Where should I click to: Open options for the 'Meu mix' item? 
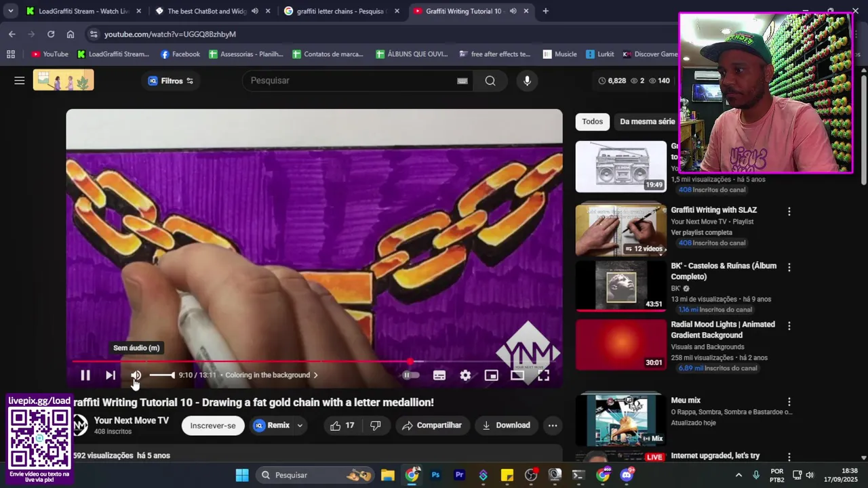click(789, 402)
